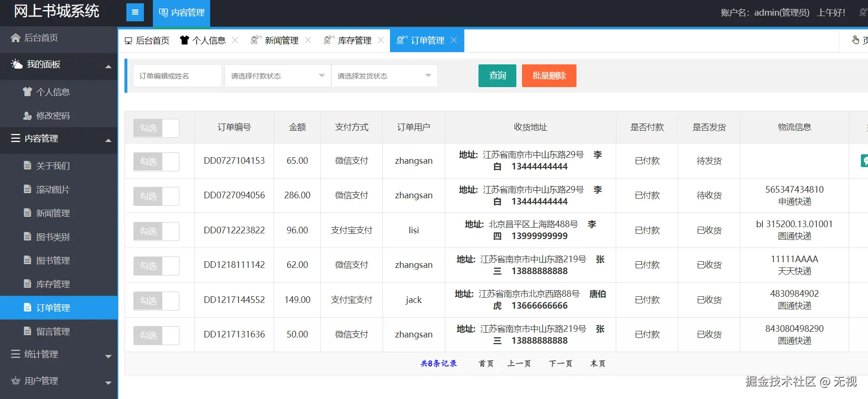The height and width of the screenshot is (399, 868).
Task: Click the orange 批量删除 button
Action: pos(549,76)
